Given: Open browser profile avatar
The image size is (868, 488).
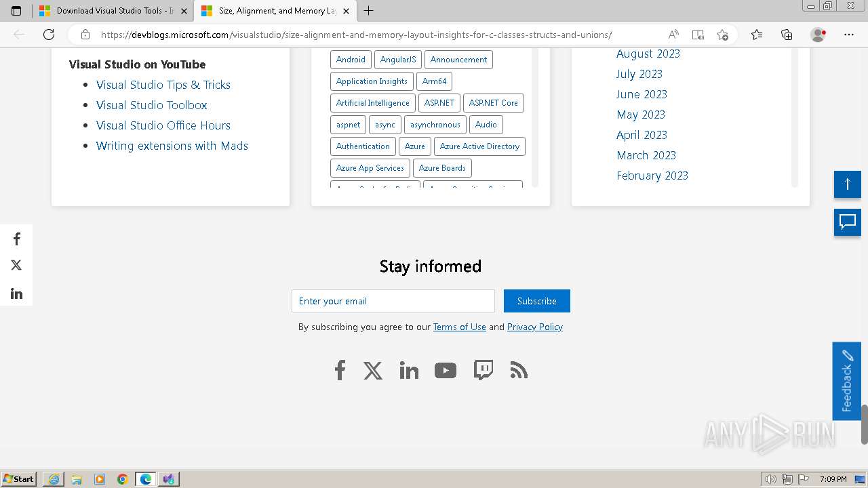Looking at the screenshot, I should [x=818, y=35].
